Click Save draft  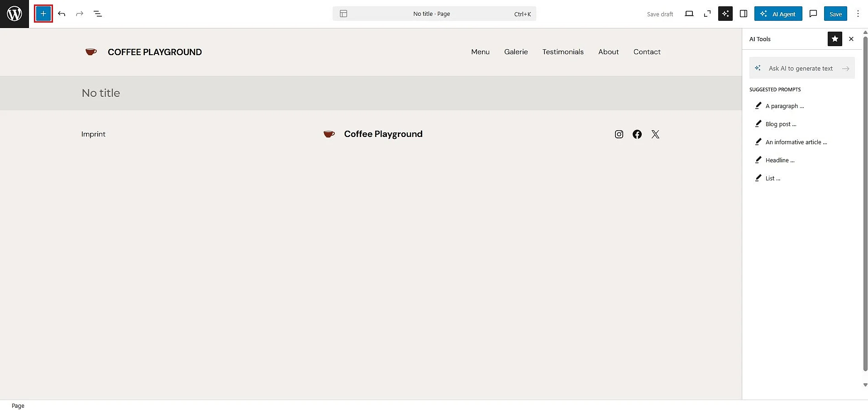(x=660, y=14)
